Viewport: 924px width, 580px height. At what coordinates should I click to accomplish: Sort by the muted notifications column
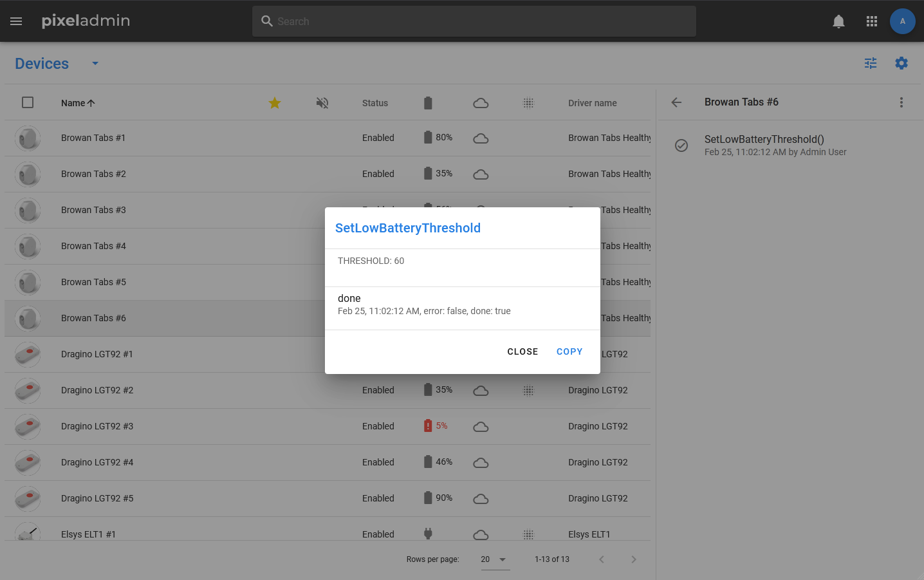(x=322, y=103)
